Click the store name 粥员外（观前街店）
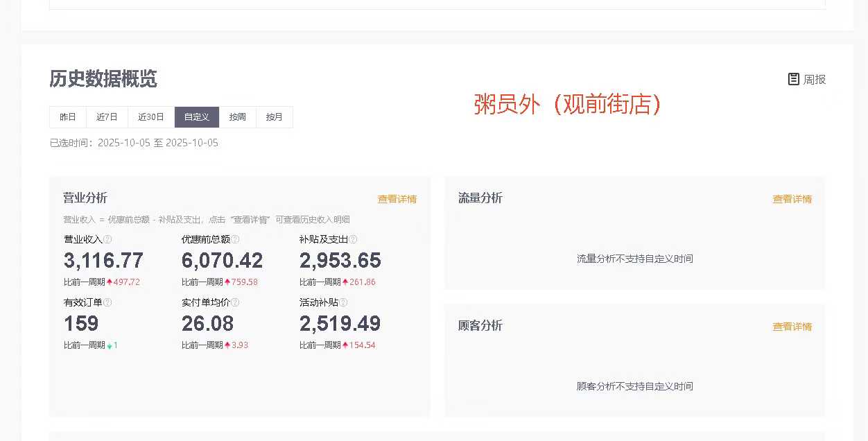This screenshot has width=868, height=441. coord(567,104)
